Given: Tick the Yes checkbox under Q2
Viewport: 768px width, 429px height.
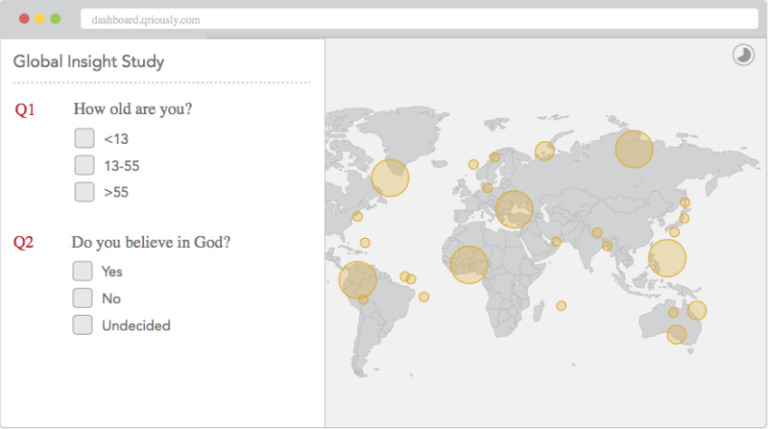Looking at the screenshot, I should point(83,271).
